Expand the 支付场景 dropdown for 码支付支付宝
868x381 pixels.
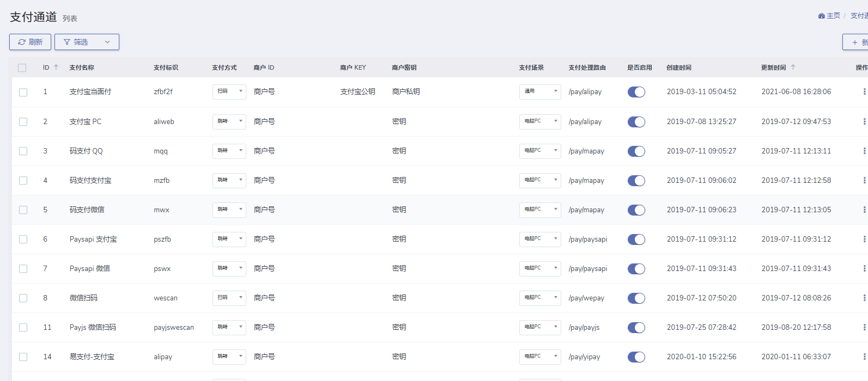click(539, 180)
